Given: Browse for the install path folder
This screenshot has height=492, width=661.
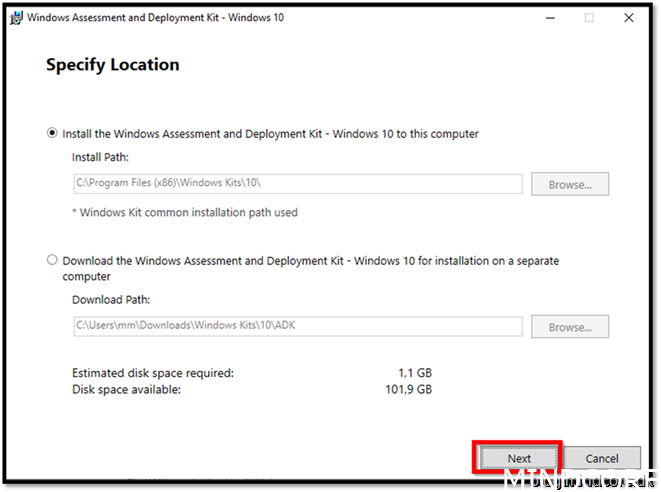Looking at the screenshot, I should 570,184.
